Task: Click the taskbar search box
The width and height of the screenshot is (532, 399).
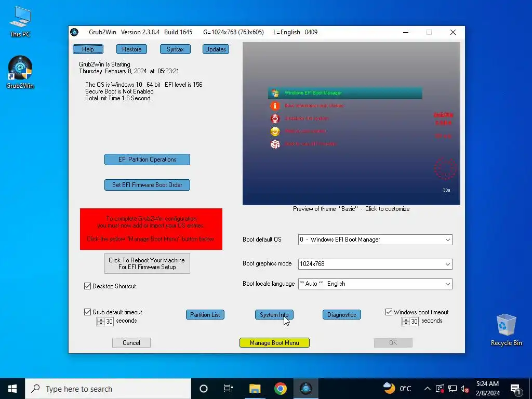Action: coord(108,389)
